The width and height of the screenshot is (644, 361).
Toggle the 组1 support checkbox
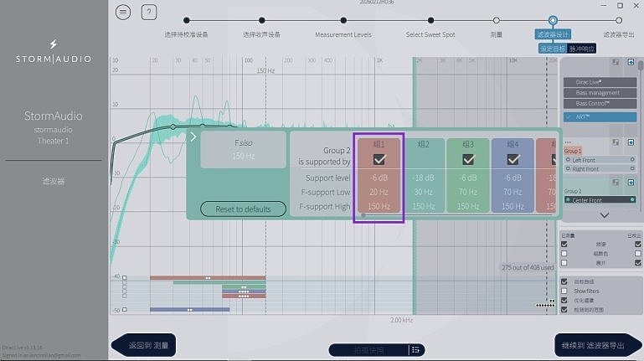point(379,159)
